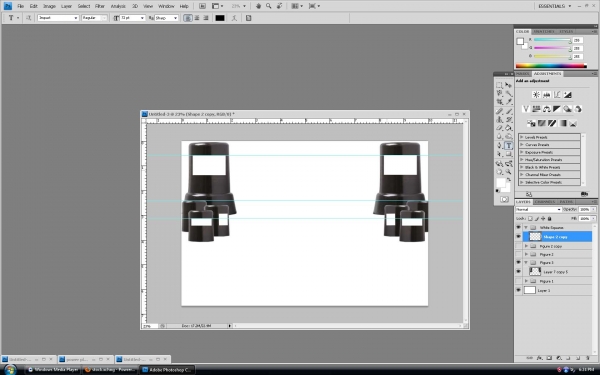600x375 pixels.
Task: Click the Delete Layer trash icon
Action: [588, 358]
